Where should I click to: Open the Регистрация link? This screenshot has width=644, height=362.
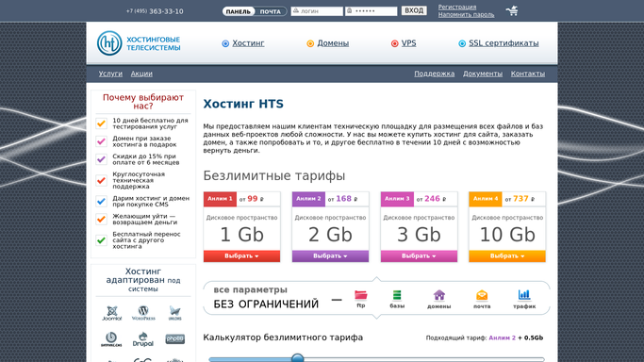(x=457, y=7)
